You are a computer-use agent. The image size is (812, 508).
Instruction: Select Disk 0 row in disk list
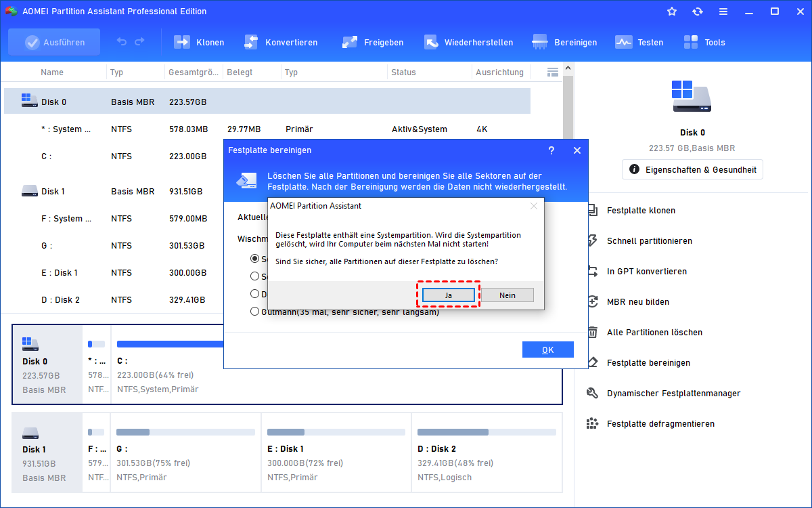click(x=267, y=102)
